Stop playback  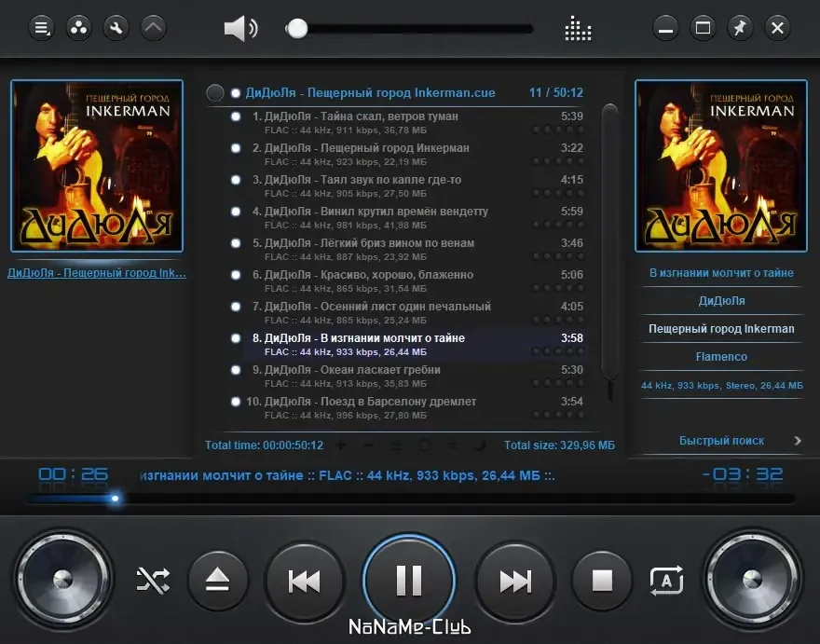602,581
